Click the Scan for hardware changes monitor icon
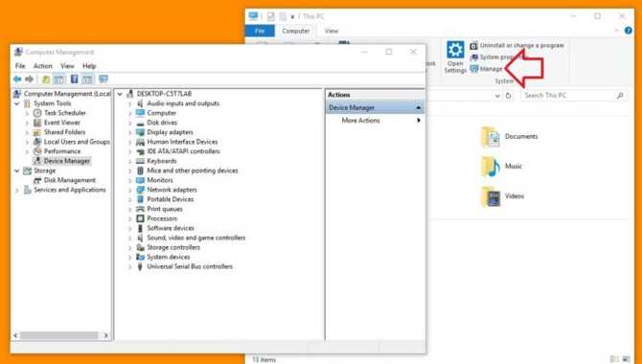642x364 pixels. coord(103,79)
